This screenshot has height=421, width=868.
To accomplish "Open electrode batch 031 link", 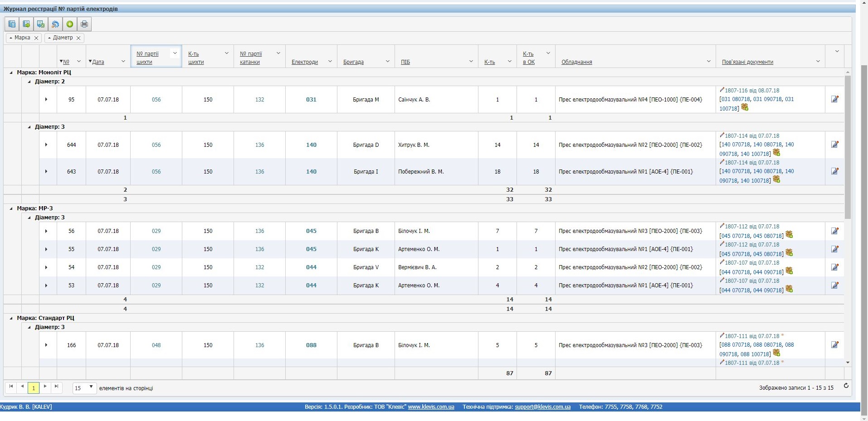I will pyautogui.click(x=311, y=100).
